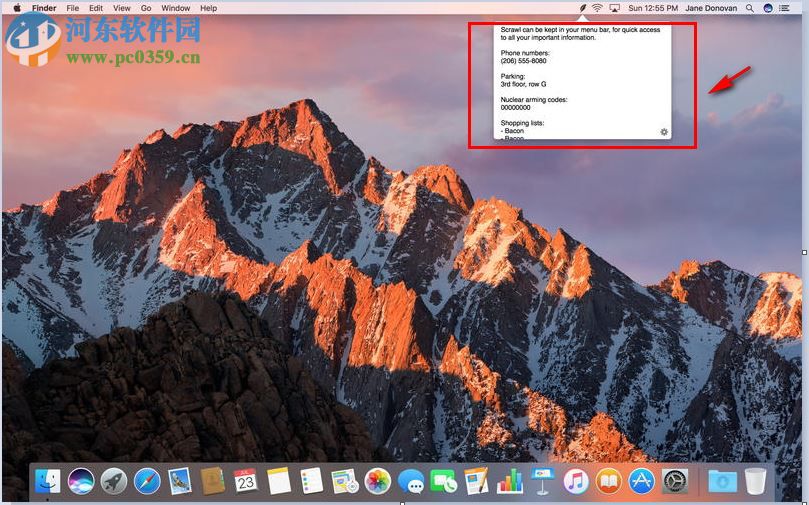Open the Help menu
The width and height of the screenshot is (809, 505).
click(208, 8)
